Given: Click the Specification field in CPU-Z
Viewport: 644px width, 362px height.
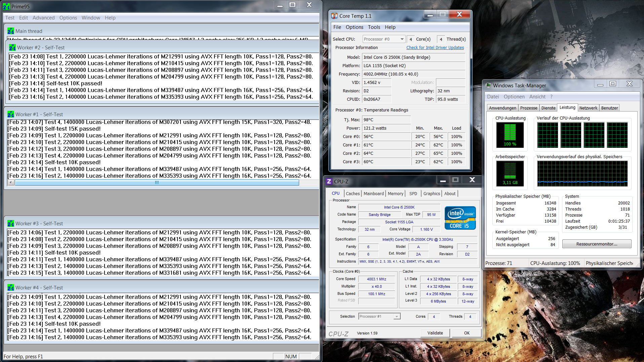Looking at the screenshot, I should pyautogui.click(x=418, y=239).
